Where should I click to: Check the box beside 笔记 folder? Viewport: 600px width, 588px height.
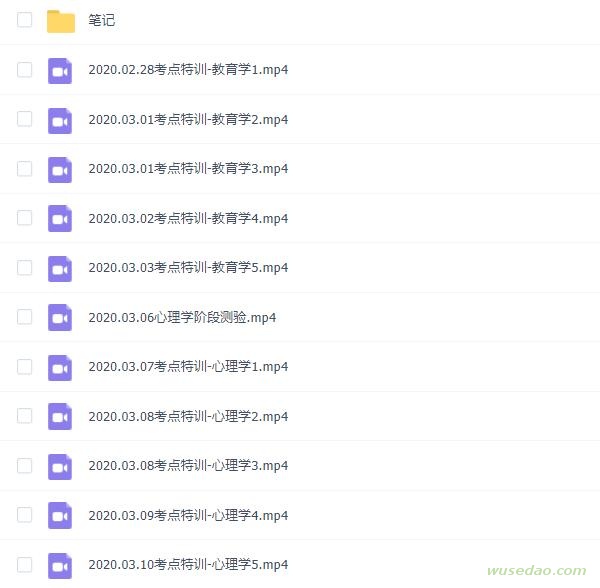click(24, 20)
